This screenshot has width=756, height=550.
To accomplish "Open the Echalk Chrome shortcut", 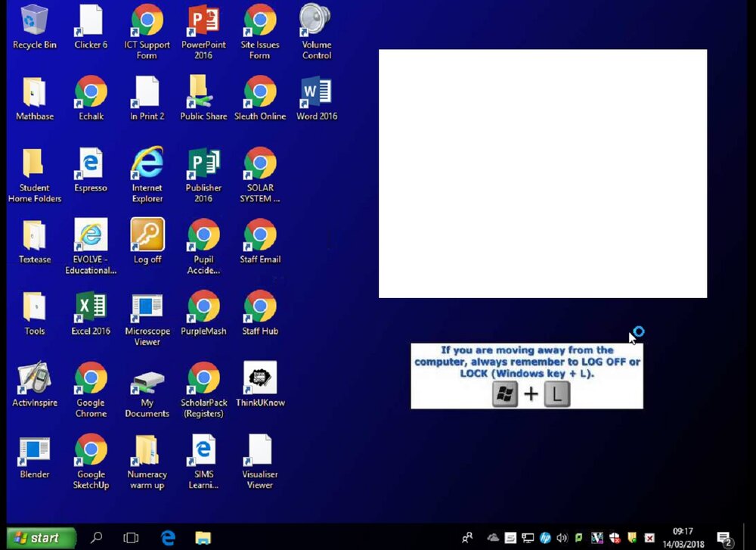I will coord(91,98).
